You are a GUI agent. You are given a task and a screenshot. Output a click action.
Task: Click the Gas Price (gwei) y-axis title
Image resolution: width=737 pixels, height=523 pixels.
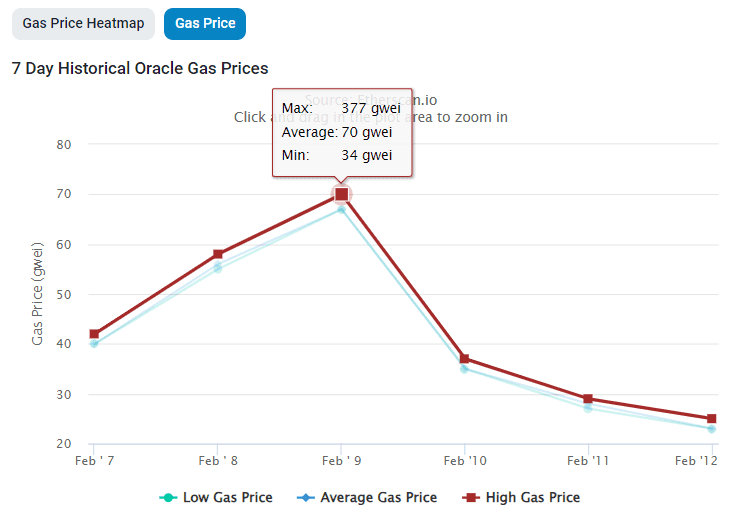(x=38, y=293)
